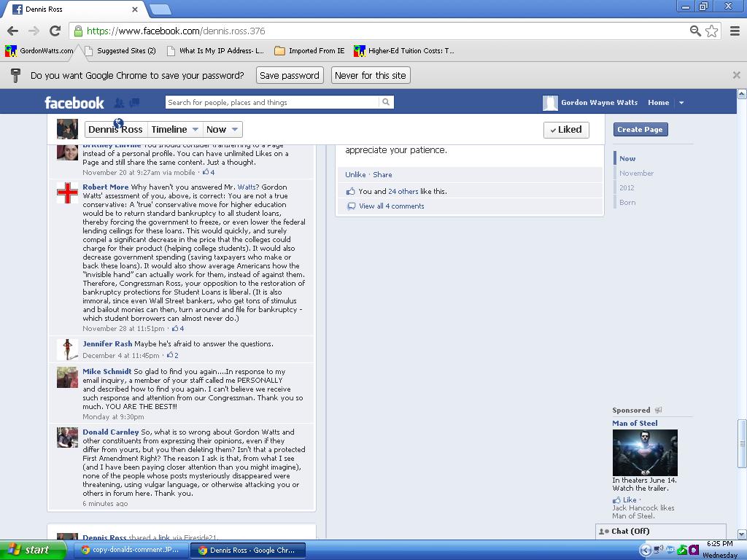Click the Dennis Ross page name button
The width and height of the screenshot is (747, 560).
pos(116,130)
